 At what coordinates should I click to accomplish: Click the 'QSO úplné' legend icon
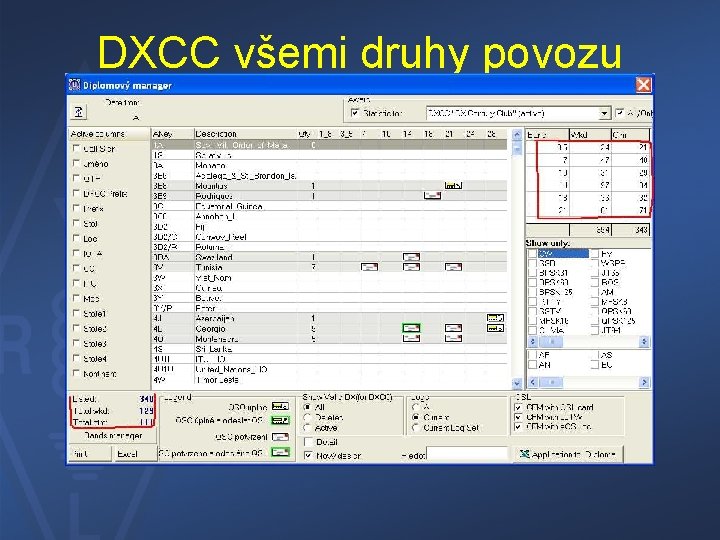click(280, 406)
